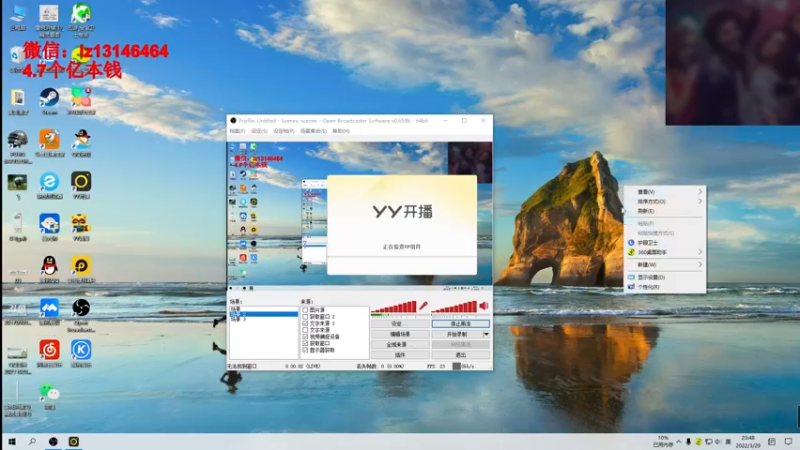The height and width of the screenshot is (450, 800).
Task: Click the 全域来源... button
Action: pyautogui.click(x=399, y=344)
